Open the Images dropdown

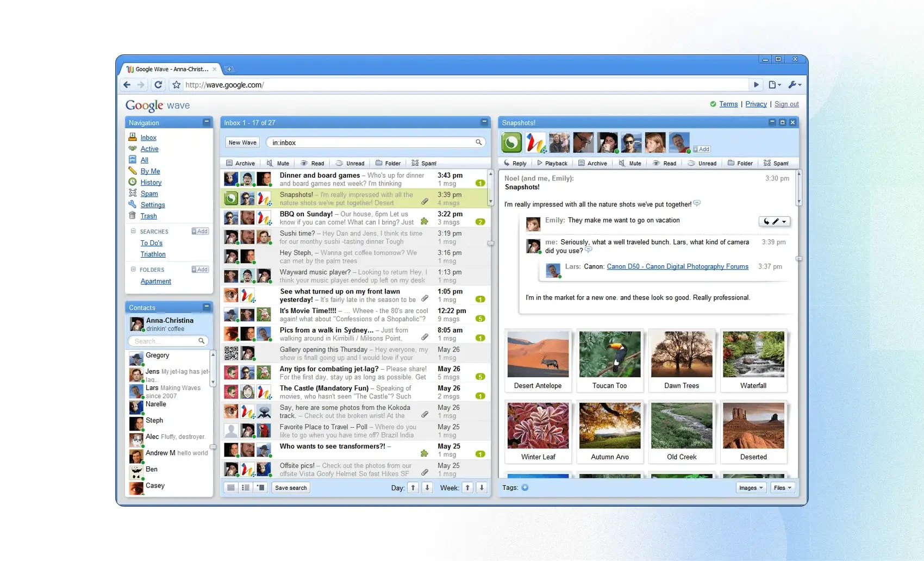pyautogui.click(x=751, y=488)
